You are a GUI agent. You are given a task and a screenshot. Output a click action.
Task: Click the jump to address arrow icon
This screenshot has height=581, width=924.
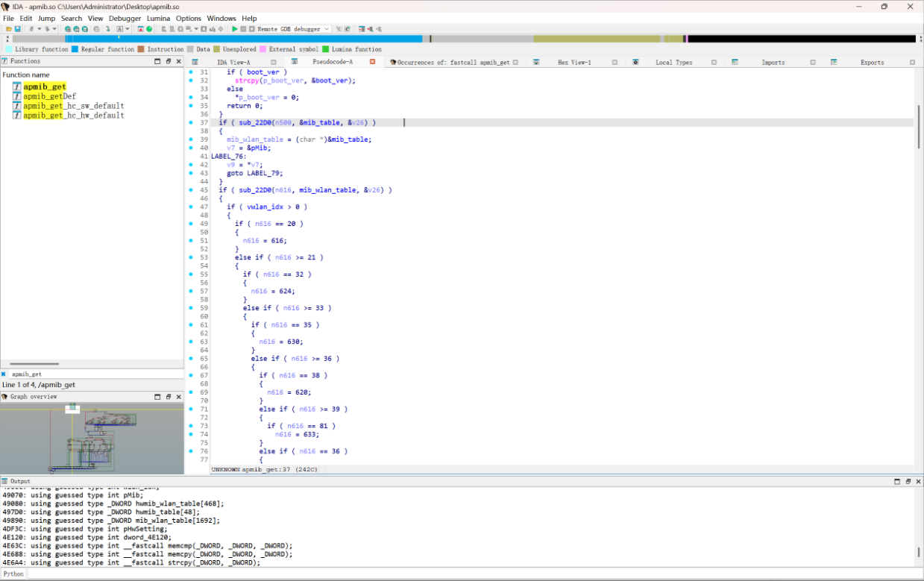107,29
